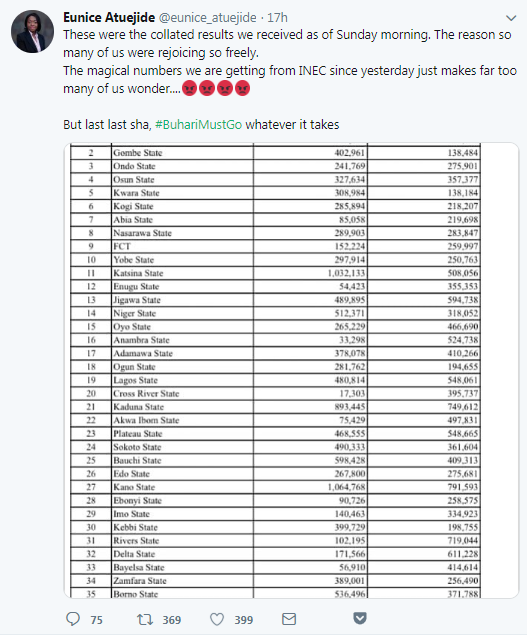Open the attached results table image
Screen dimensions: 527x635
[291, 370]
